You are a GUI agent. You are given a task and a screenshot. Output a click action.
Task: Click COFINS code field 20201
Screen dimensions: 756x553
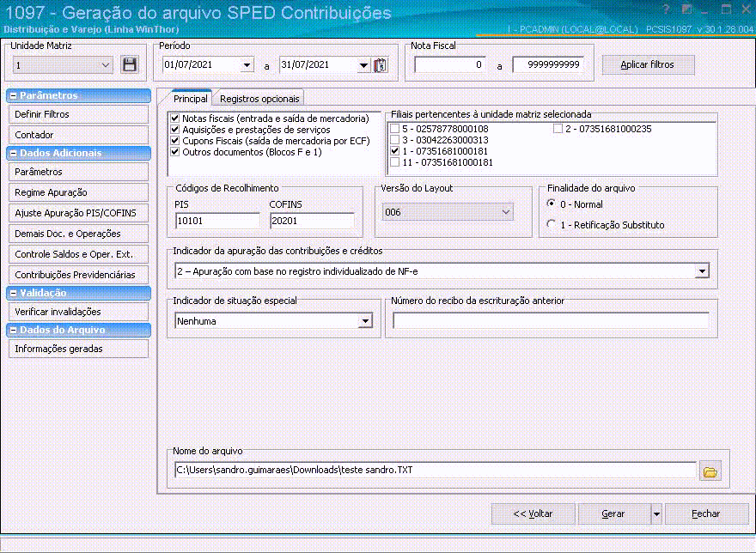312,221
